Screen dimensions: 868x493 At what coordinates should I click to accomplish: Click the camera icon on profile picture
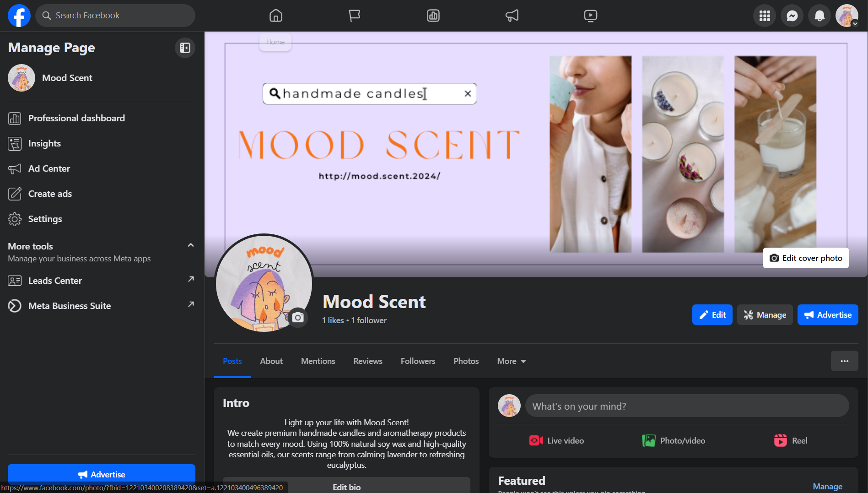[298, 317]
